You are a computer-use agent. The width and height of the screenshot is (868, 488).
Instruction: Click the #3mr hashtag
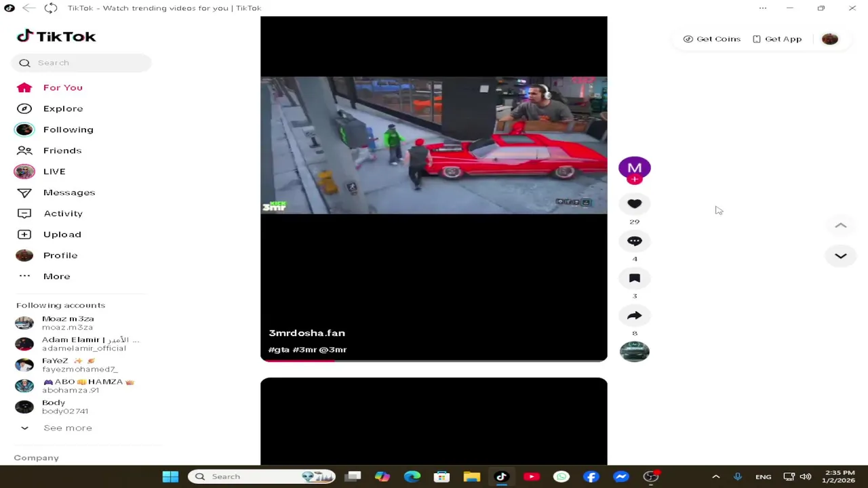(304, 350)
